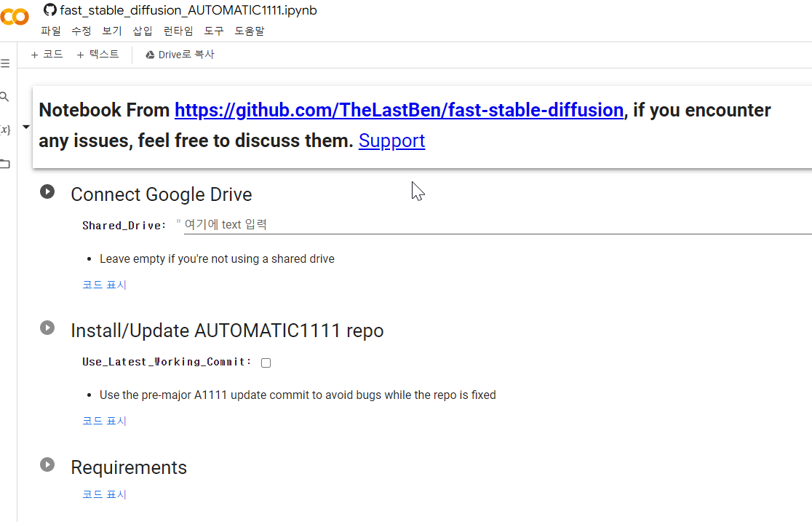Image resolution: width=812 pixels, height=522 pixels.
Task: Click the Colab logo icon
Action: (15, 17)
